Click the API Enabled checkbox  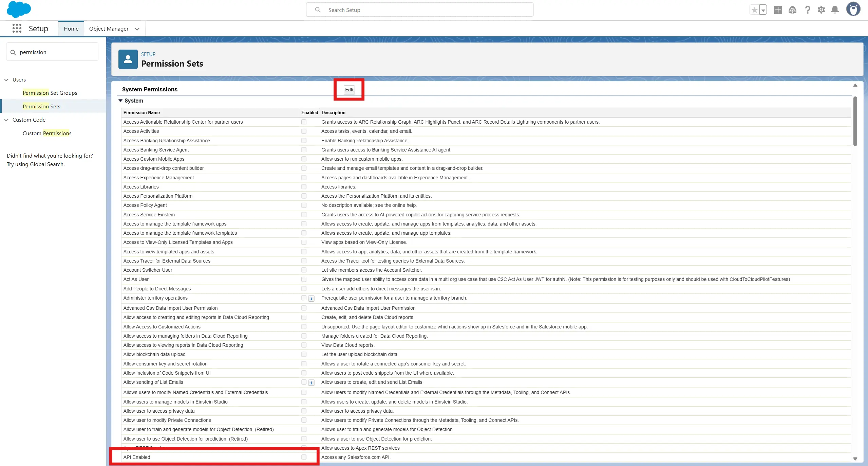(x=304, y=457)
